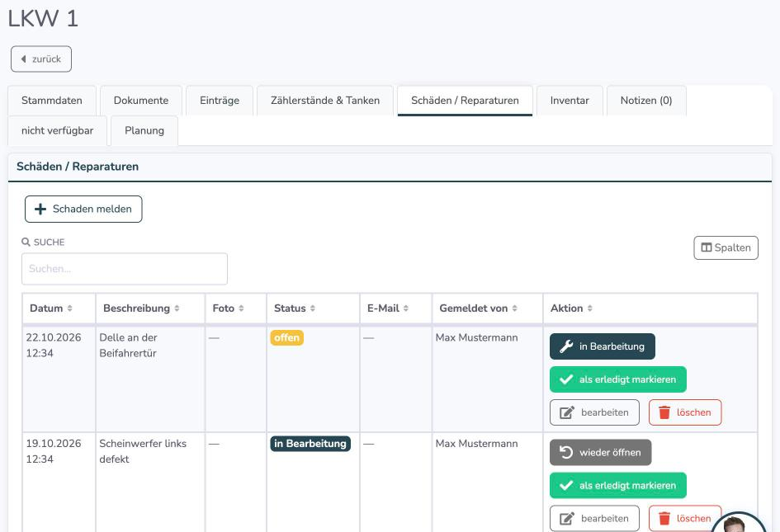780x532 pixels.
Task: Delete the Scheinwerfer links defekt entry
Action: pyautogui.click(x=685, y=519)
